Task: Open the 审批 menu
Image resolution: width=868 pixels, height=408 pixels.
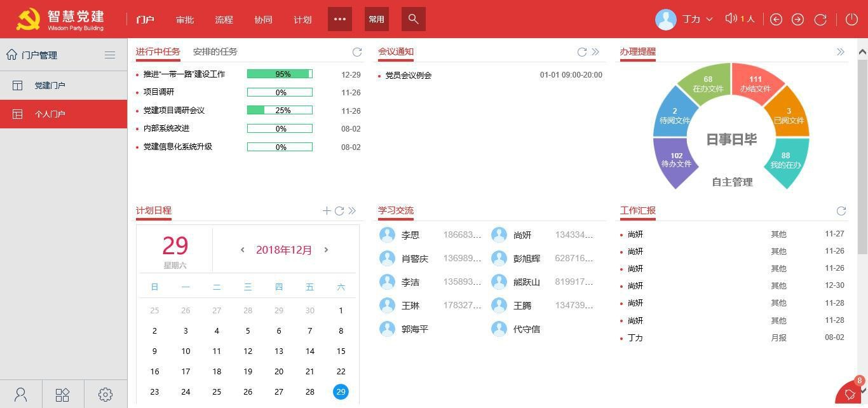Action: point(185,20)
